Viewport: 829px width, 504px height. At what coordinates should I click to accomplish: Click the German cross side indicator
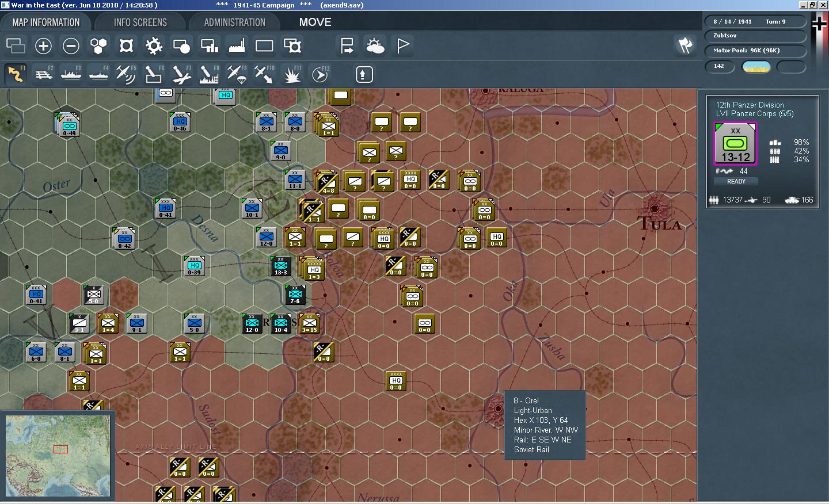pos(819,24)
